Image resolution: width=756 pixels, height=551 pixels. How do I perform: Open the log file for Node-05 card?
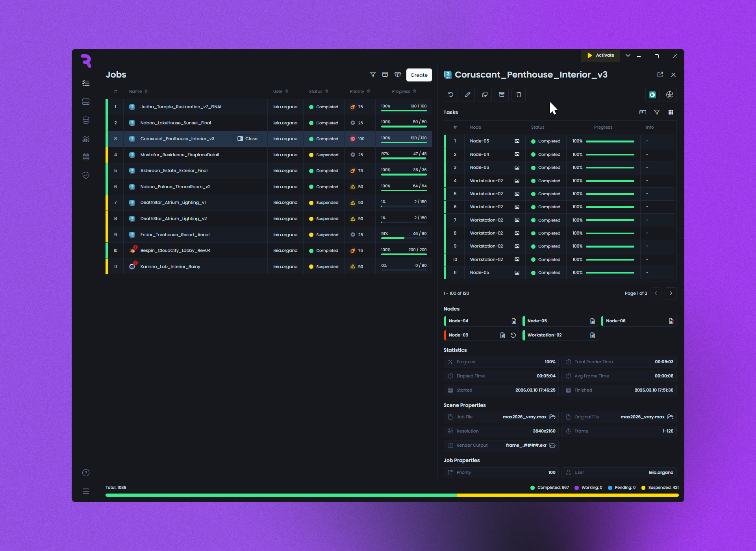point(593,321)
